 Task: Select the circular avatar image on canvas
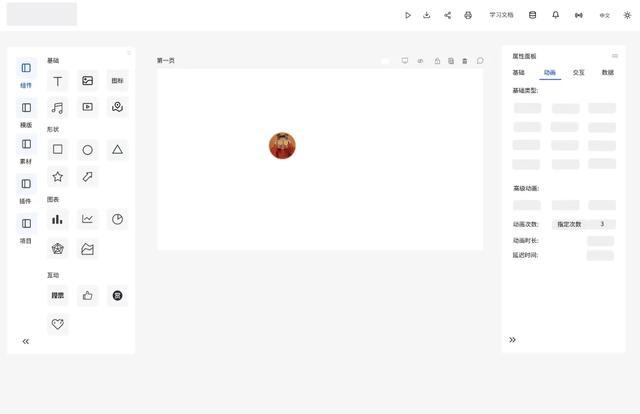(282, 145)
